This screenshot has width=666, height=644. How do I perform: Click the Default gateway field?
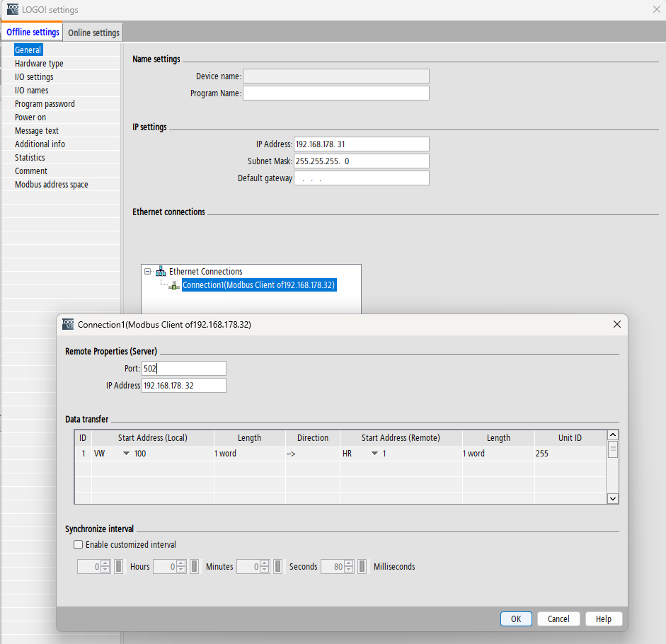(x=361, y=178)
